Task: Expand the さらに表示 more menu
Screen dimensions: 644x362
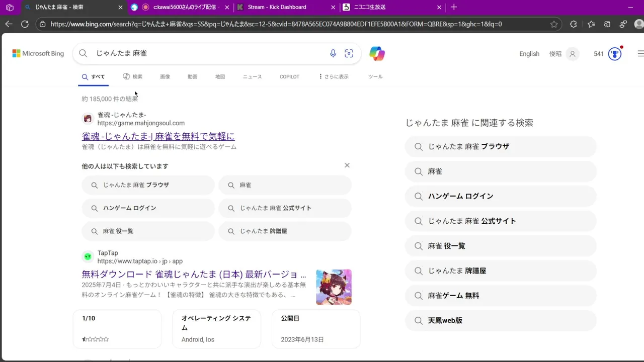Action: (x=334, y=77)
